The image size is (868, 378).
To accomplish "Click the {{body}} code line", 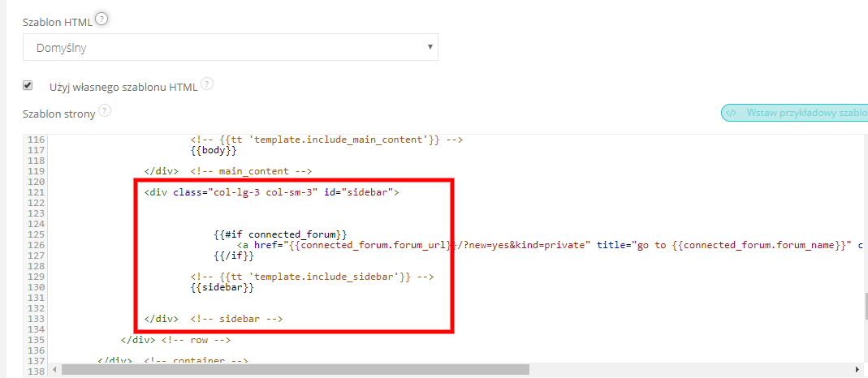I will coord(214,150).
